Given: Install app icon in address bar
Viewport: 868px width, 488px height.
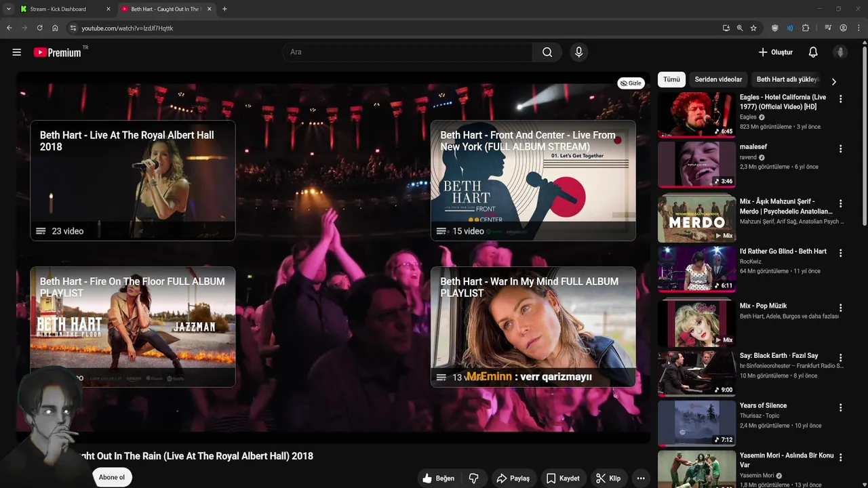Looking at the screenshot, I should tap(726, 28).
